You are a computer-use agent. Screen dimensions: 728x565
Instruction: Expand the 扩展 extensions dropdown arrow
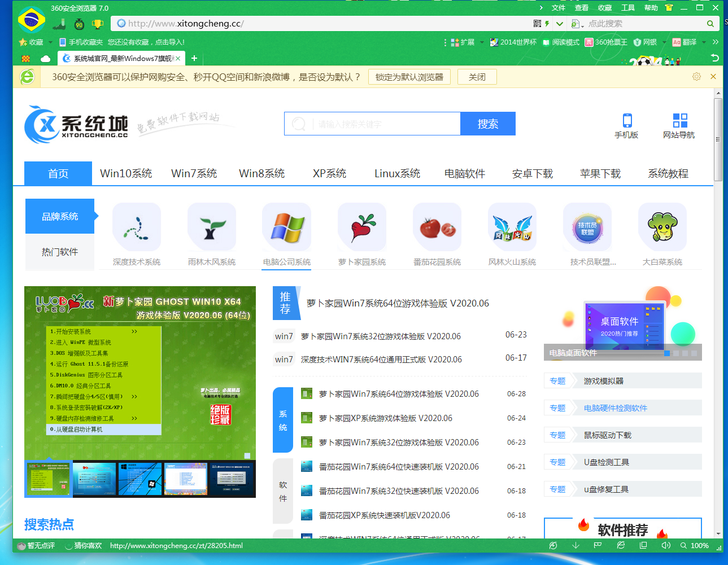pyautogui.click(x=482, y=42)
